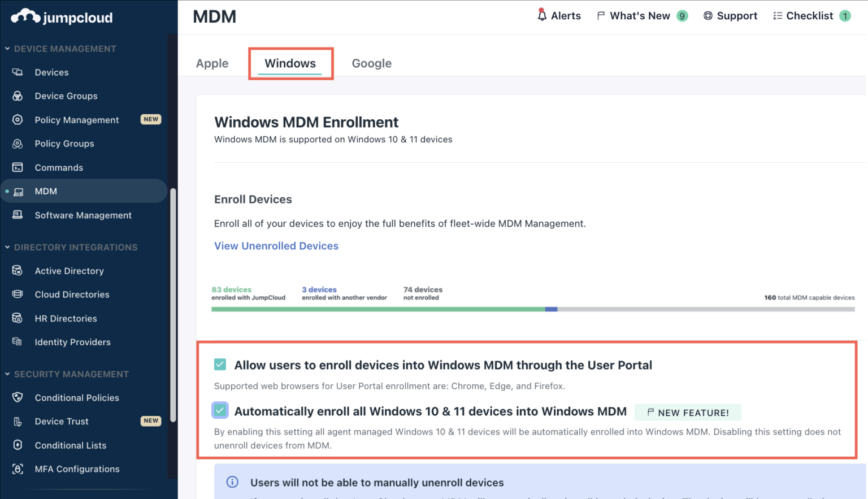Click the Alerts bell icon
868x499 pixels.
click(x=541, y=15)
